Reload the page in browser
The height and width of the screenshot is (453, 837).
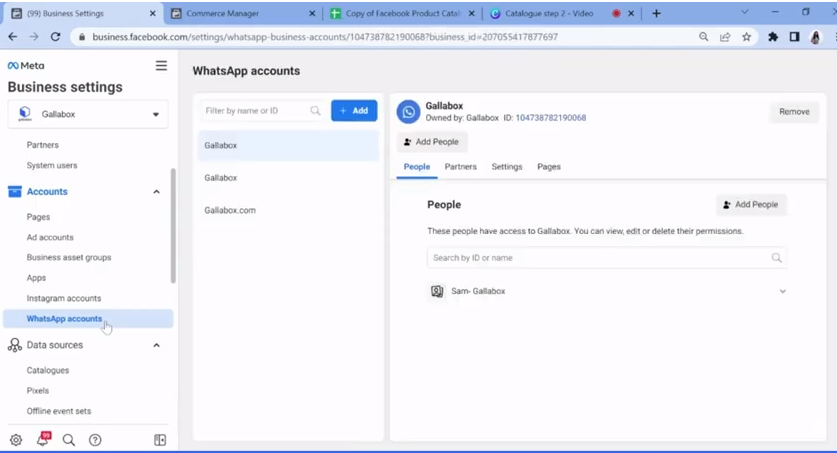coord(55,37)
